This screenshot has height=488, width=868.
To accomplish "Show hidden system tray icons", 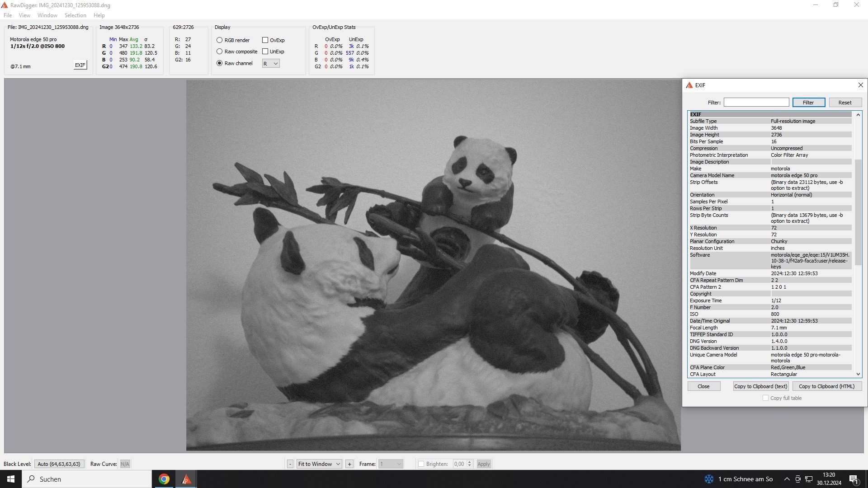I will pyautogui.click(x=787, y=479).
